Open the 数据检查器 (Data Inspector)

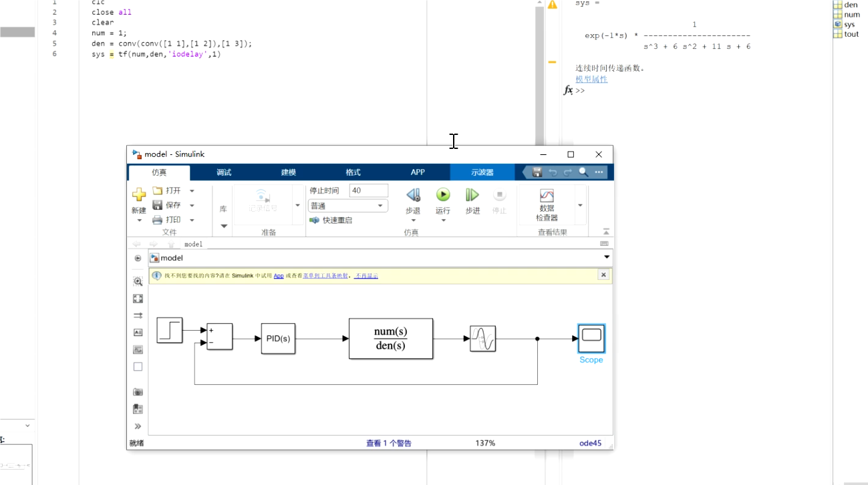click(547, 204)
